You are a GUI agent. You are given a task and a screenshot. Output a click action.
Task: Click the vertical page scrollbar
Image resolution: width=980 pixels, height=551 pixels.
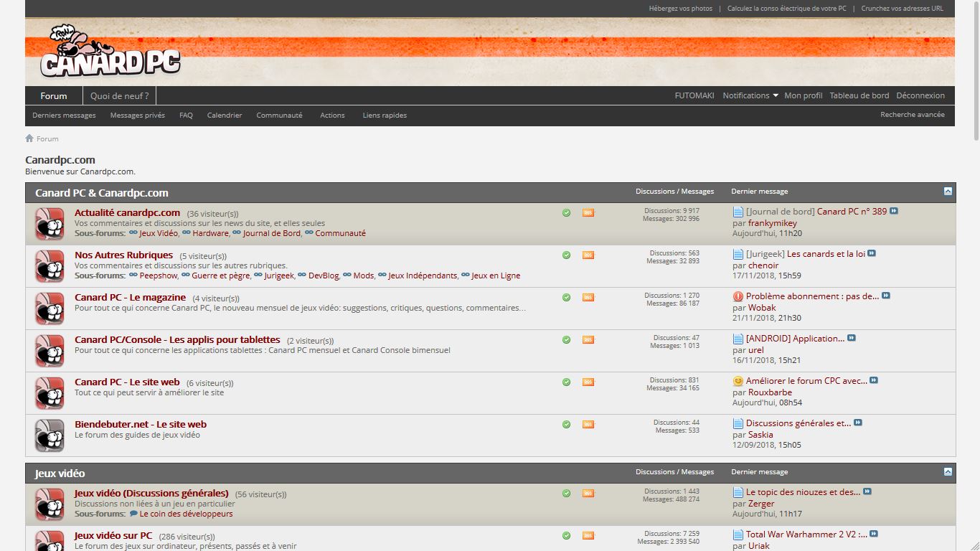click(976, 275)
